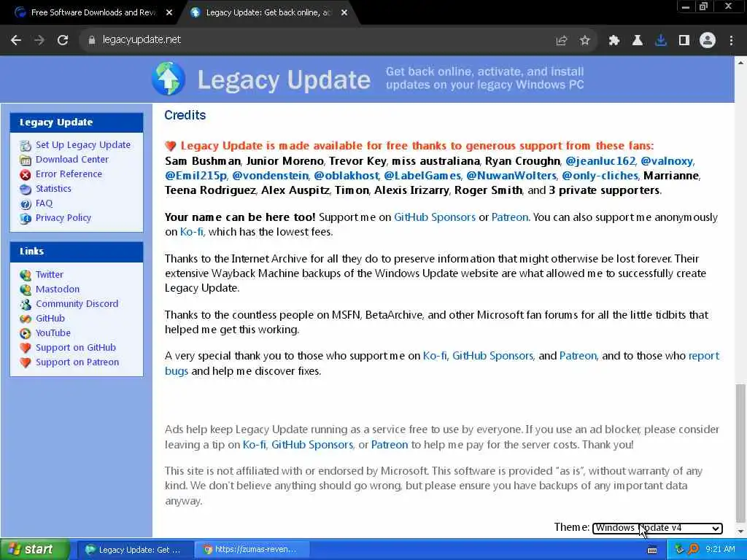Click the browser forward arrow

pos(39,40)
